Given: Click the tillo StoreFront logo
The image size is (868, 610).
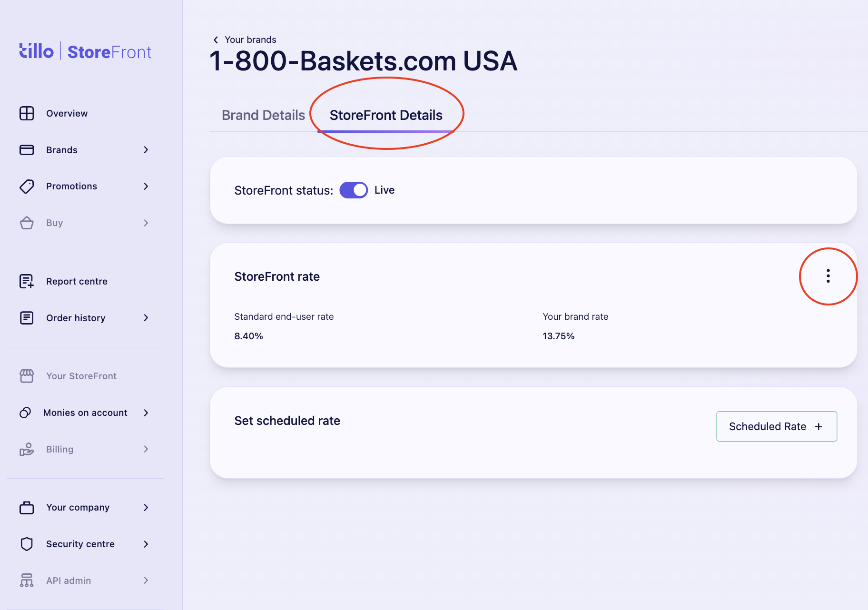Looking at the screenshot, I should click(x=85, y=51).
